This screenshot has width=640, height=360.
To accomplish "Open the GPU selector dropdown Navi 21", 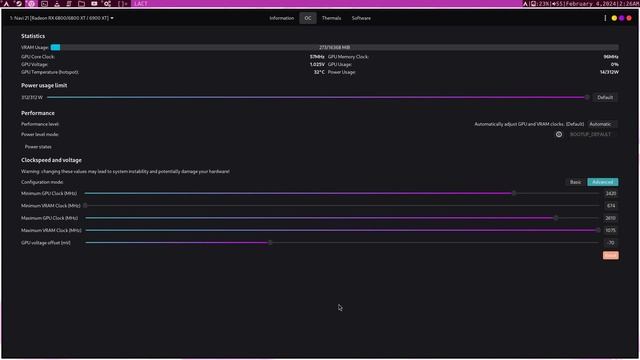I will point(62,18).
